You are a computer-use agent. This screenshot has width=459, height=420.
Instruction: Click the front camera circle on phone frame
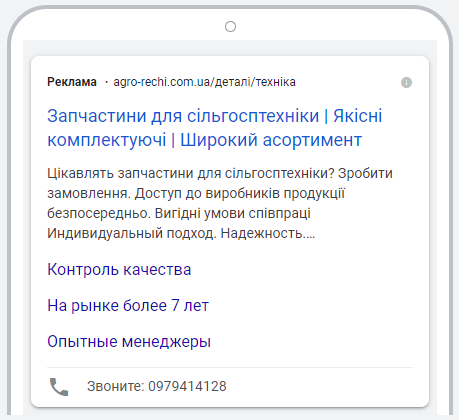230,26
